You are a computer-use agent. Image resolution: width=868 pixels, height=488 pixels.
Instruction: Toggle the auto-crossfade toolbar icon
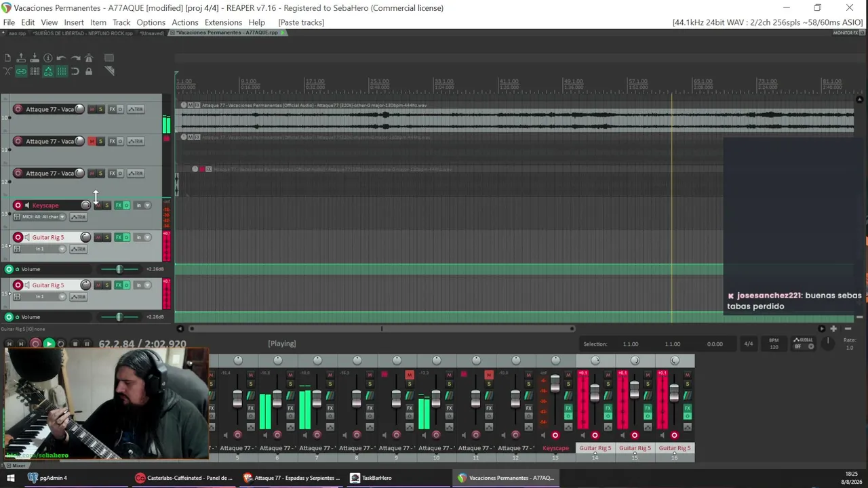tap(7, 71)
